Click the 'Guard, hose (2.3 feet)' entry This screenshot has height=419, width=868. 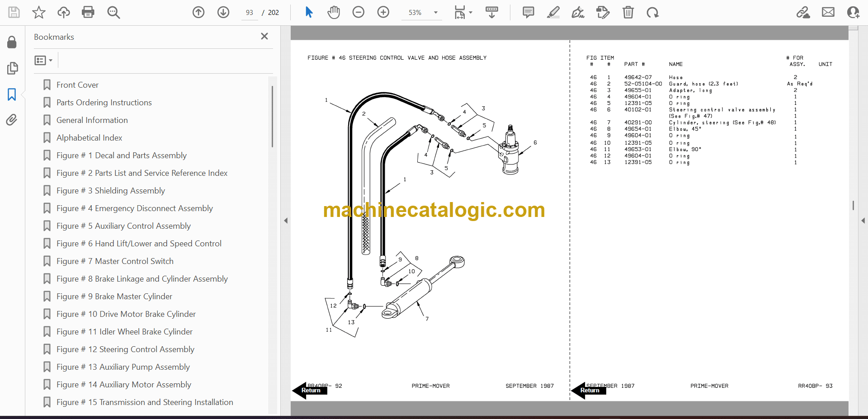[x=703, y=84]
